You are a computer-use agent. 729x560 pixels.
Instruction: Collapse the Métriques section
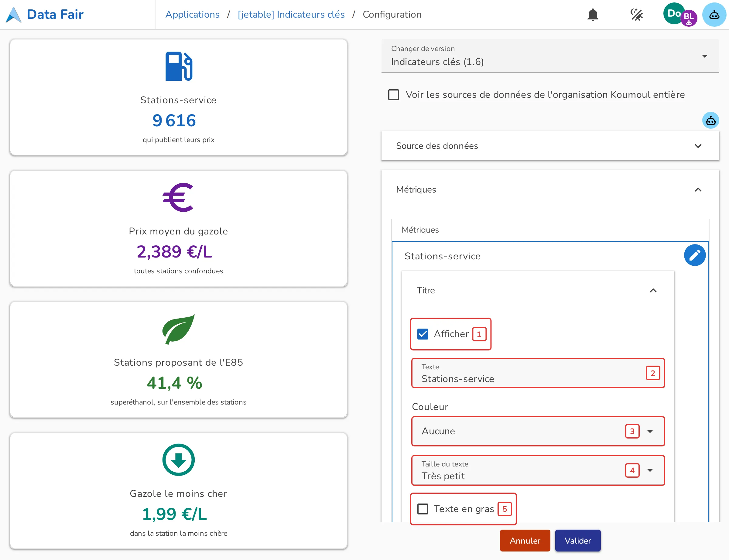[x=550, y=190]
